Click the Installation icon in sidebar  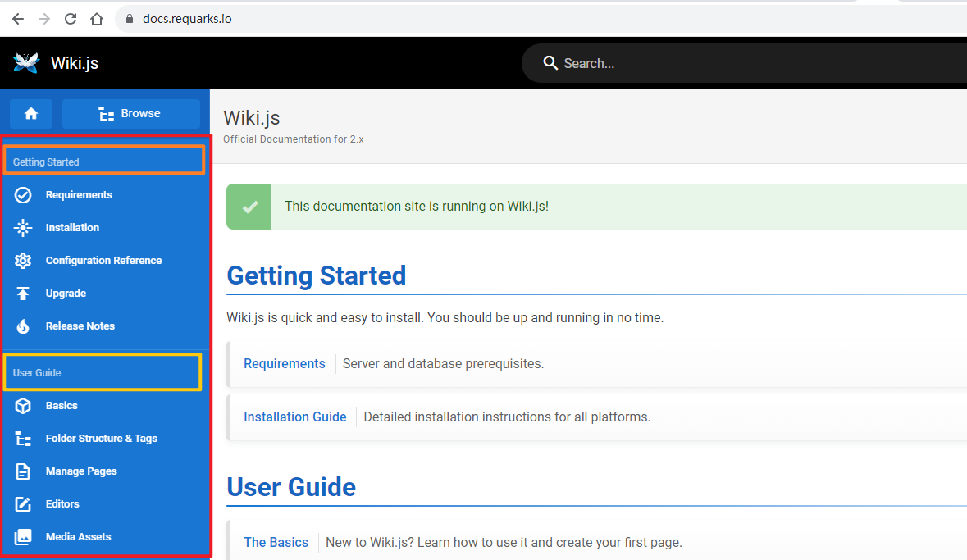pos(23,228)
